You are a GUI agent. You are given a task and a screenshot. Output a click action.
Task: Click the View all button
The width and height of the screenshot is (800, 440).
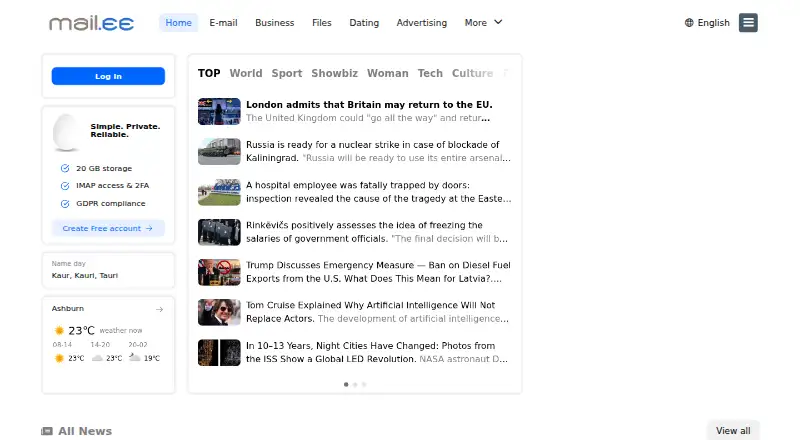(733, 431)
